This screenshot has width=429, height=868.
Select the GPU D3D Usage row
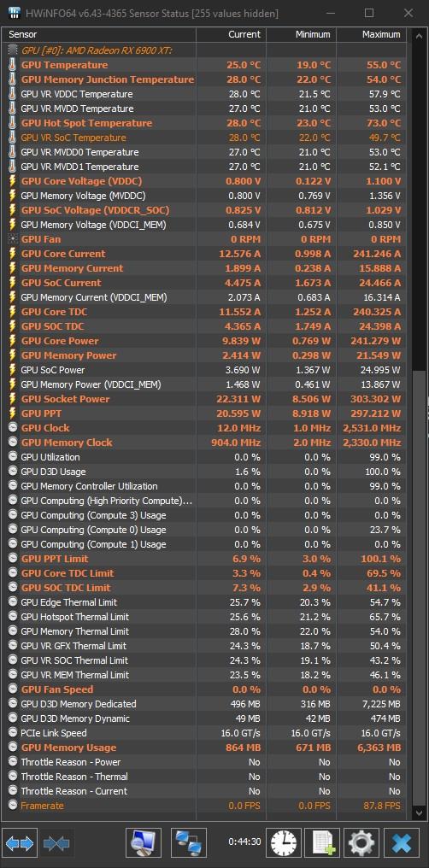(205, 472)
